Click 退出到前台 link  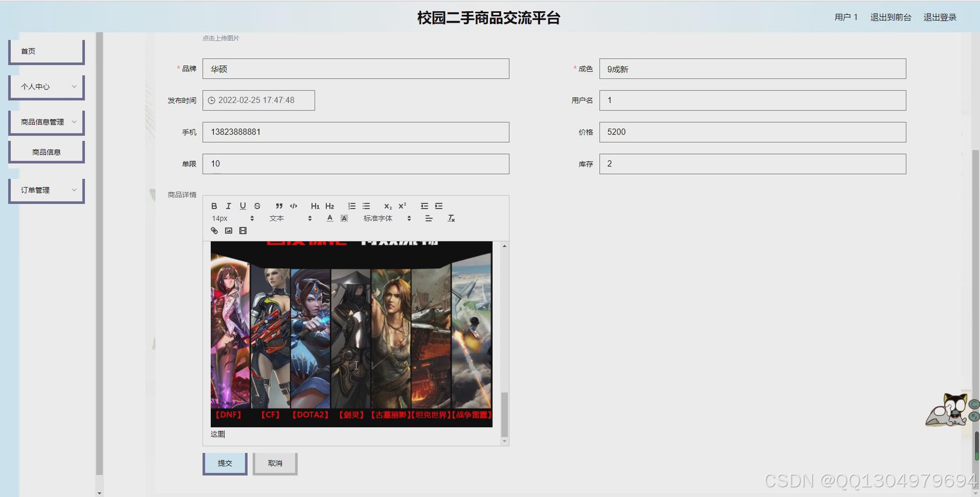point(890,17)
